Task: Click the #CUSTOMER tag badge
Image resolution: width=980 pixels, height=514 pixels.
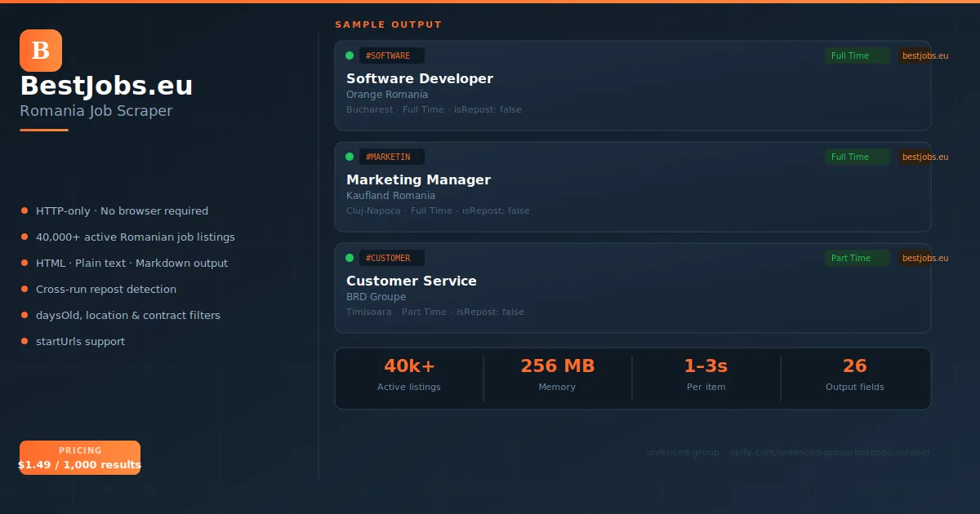Action: point(392,258)
